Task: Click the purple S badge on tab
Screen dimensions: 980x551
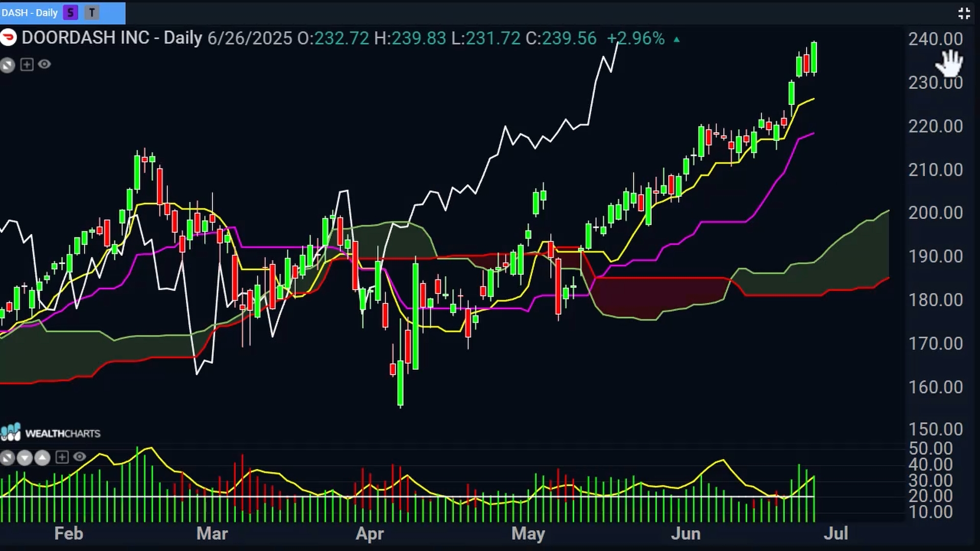Action: pyautogui.click(x=70, y=13)
